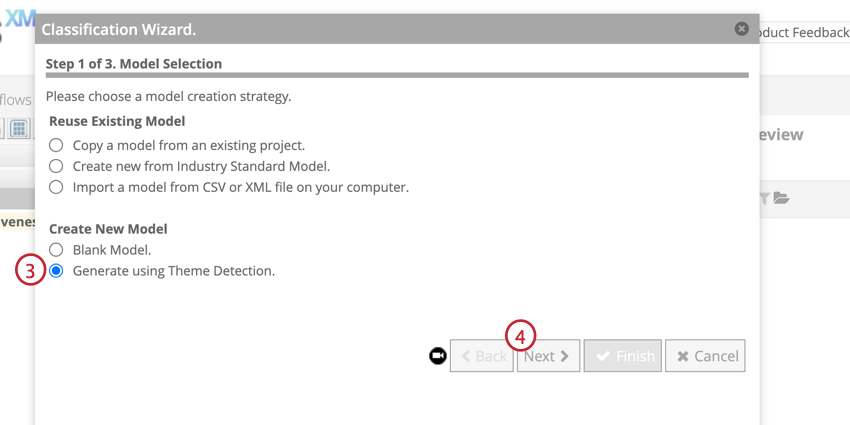Close the Classification Wizard with the X icon
Image resolution: width=850 pixels, height=425 pixels.
tap(741, 29)
